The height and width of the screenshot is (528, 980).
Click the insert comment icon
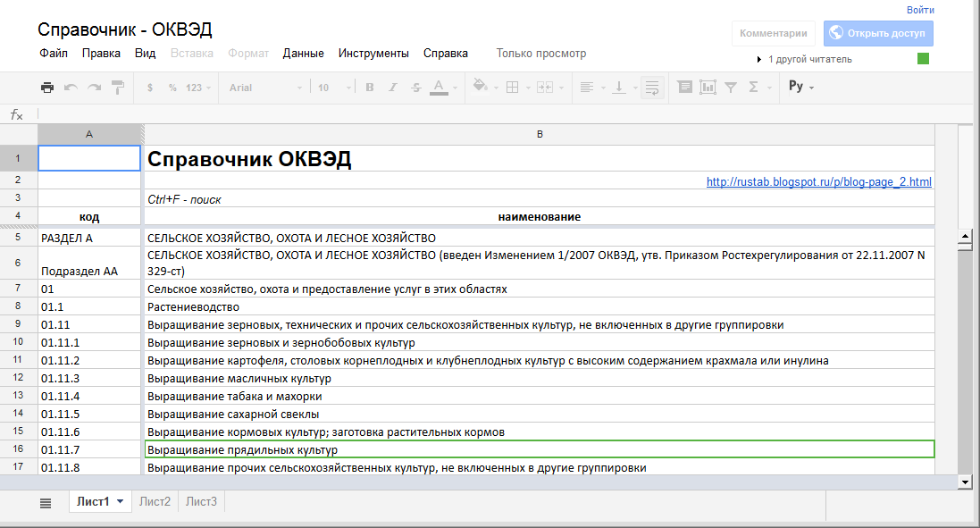point(685,88)
